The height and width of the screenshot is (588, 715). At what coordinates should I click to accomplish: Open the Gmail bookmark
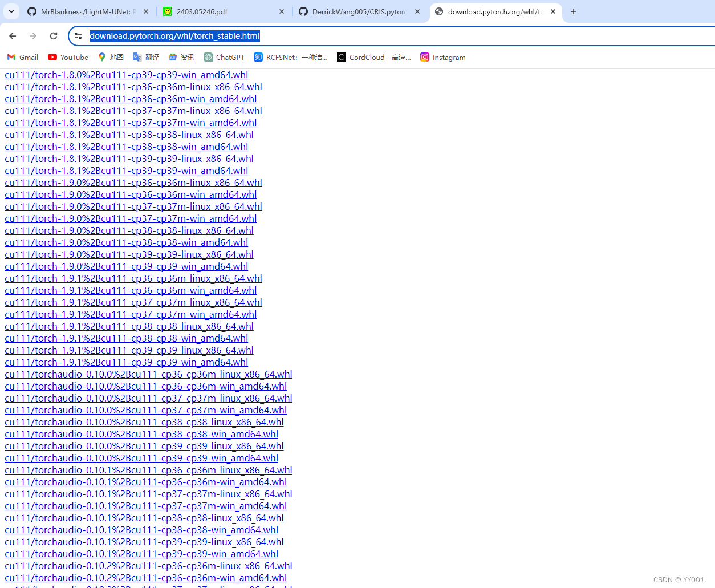click(x=22, y=57)
